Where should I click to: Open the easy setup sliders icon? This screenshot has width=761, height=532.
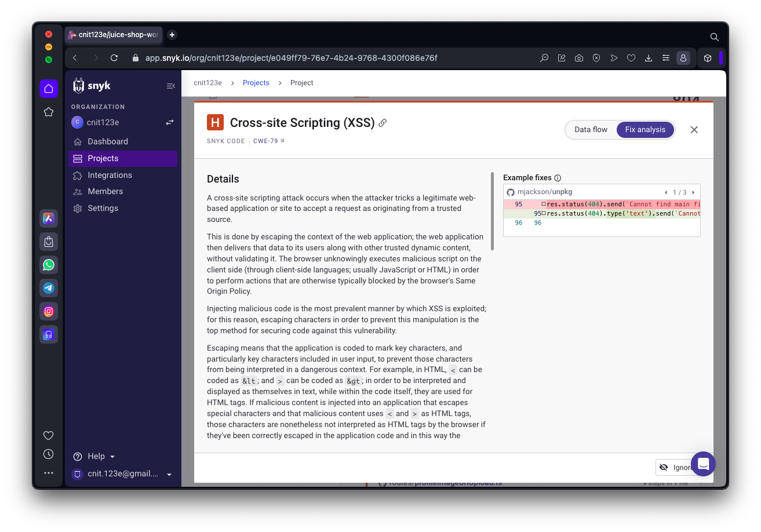[666, 58]
